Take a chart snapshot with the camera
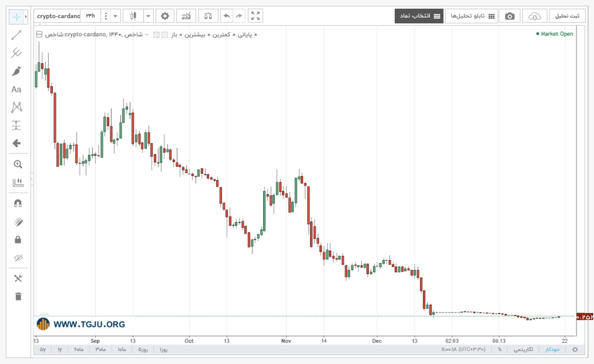This screenshot has width=594, height=364. coord(510,16)
